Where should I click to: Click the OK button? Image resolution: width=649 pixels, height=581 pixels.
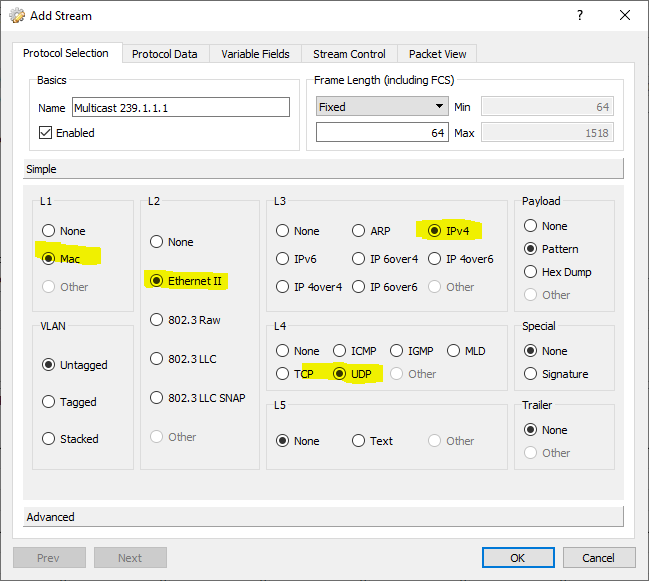[518, 558]
